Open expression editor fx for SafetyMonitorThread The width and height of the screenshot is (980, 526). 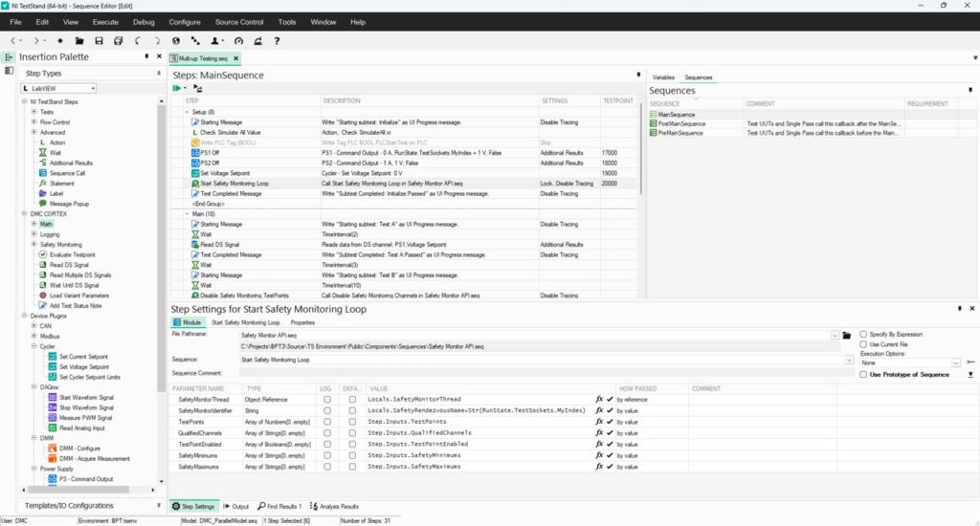pyautogui.click(x=600, y=398)
